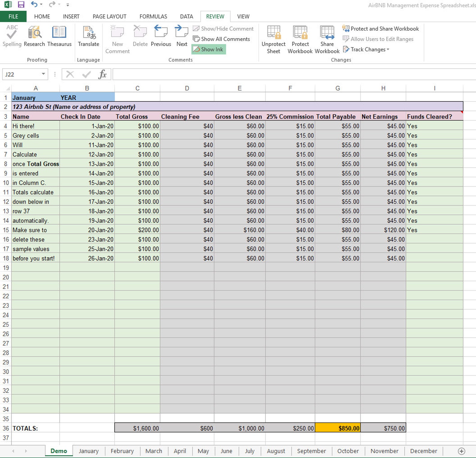Run the Spelling check
The image size is (476, 458).
click(x=12, y=36)
